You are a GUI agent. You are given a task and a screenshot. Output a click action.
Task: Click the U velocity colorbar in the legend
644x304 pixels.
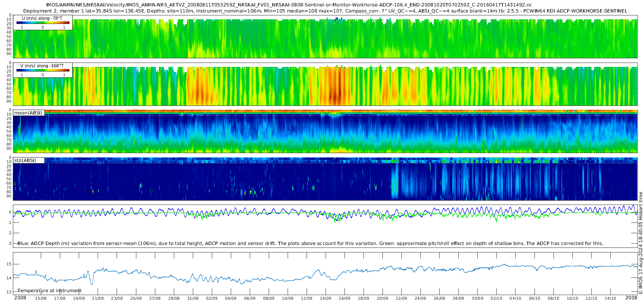[x=43, y=23]
